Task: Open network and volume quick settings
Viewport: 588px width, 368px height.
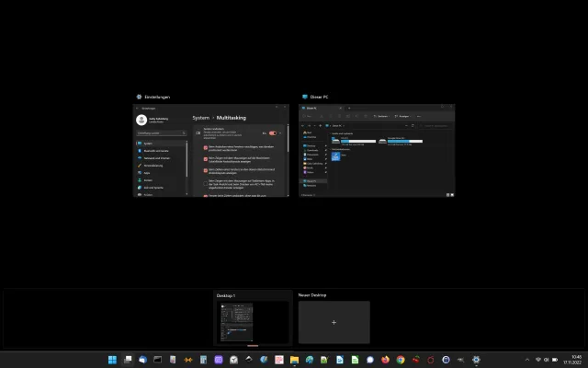Action: tap(546, 360)
